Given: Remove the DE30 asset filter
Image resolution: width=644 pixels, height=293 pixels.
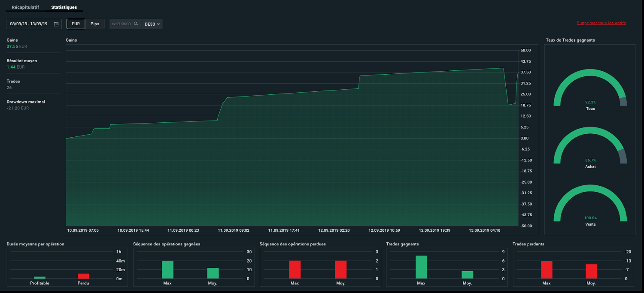Looking at the screenshot, I should point(158,24).
